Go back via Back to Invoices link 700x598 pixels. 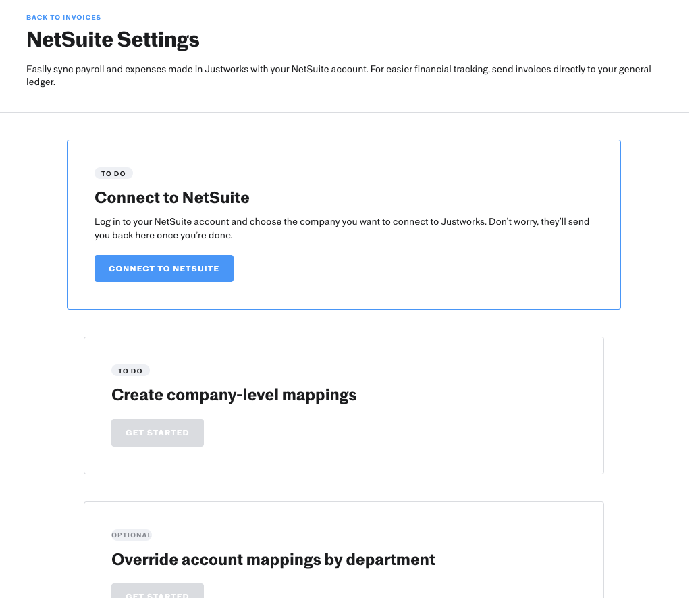pyautogui.click(x=63, y=17)
